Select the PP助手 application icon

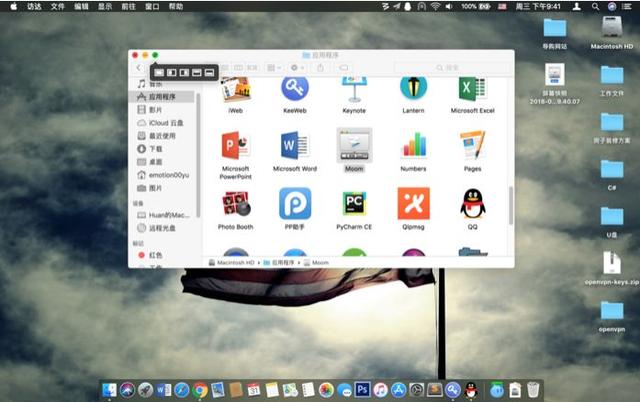point(295,203)
